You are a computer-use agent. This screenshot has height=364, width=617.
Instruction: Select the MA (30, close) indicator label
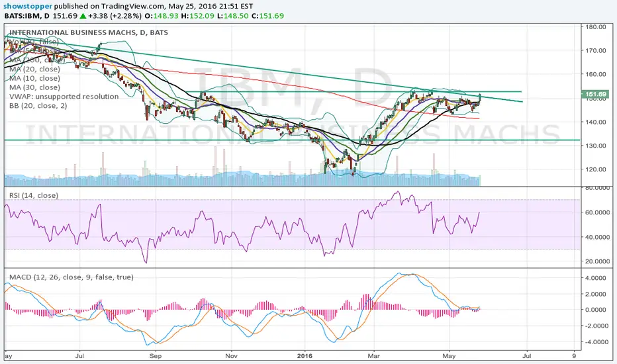(x=34, y=87)
